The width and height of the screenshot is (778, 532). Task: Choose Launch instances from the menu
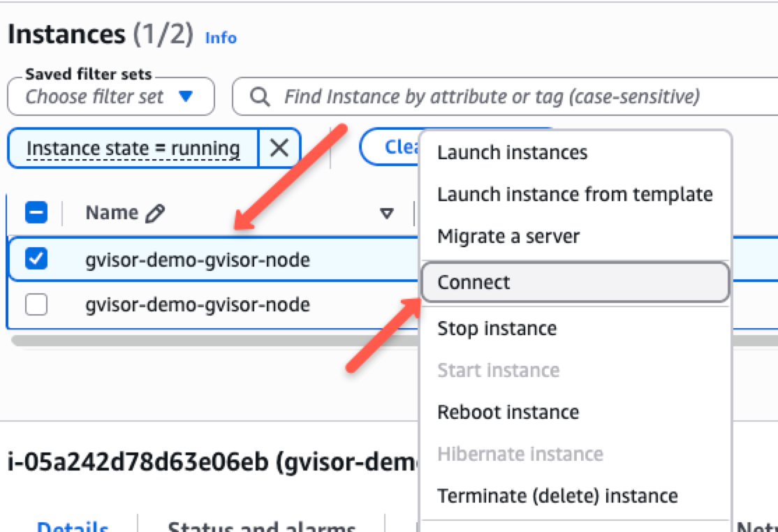[512, 152]
